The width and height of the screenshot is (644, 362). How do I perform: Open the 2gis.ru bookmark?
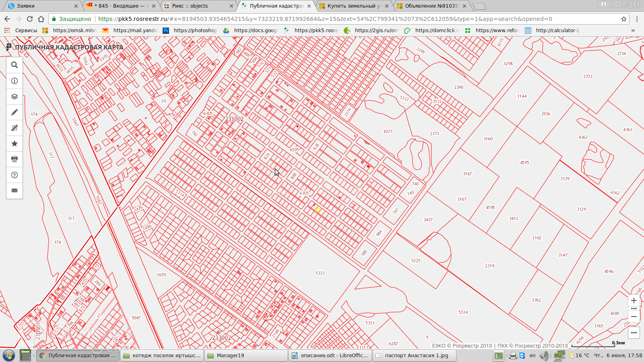click(372, 30)
